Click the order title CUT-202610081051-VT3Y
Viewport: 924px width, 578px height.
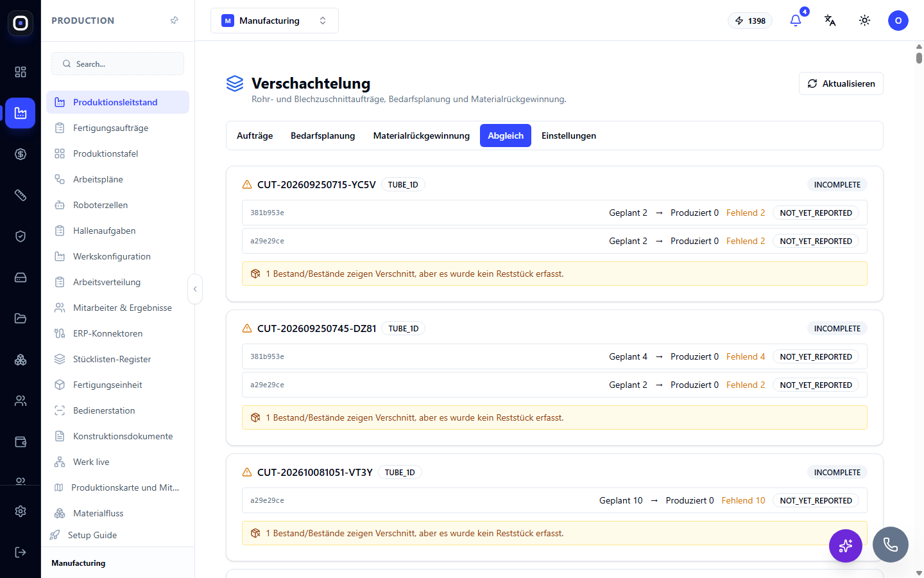315,472
